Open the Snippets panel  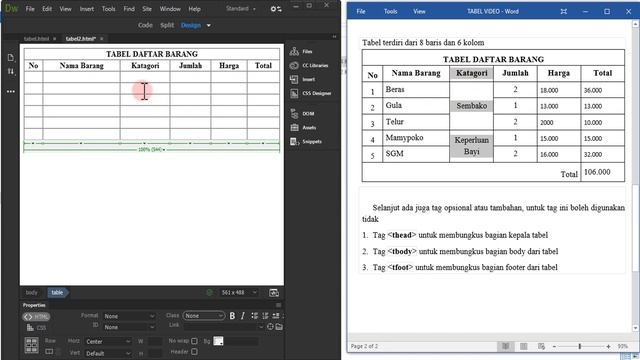click(x=306, y=142)
